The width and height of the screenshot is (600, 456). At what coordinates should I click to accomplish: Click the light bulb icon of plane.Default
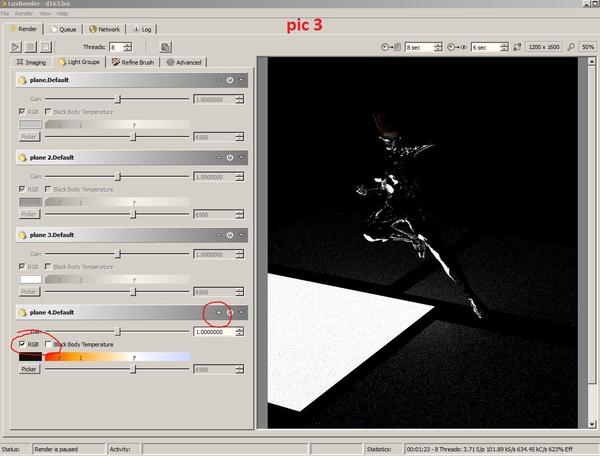coord(23,80)
